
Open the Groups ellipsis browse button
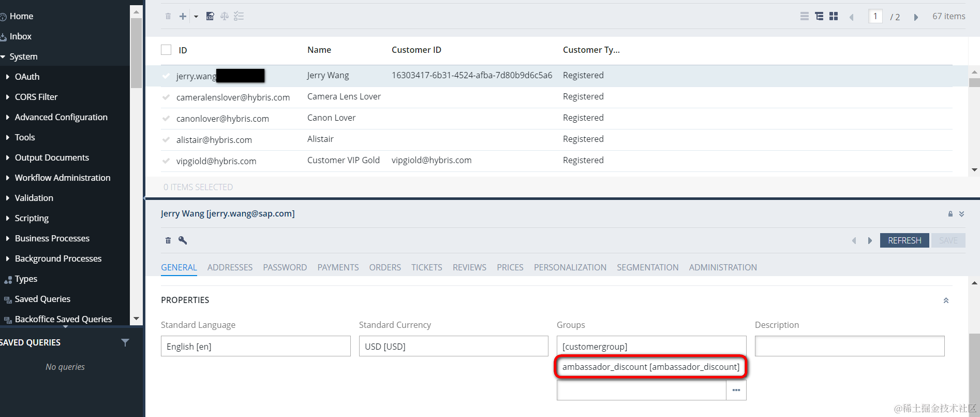point(736,390)
